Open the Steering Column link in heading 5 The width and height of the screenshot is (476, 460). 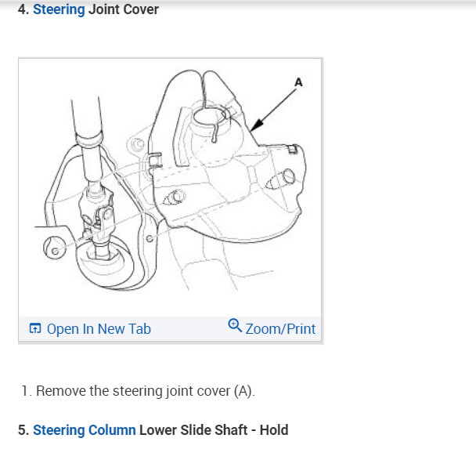85,430
